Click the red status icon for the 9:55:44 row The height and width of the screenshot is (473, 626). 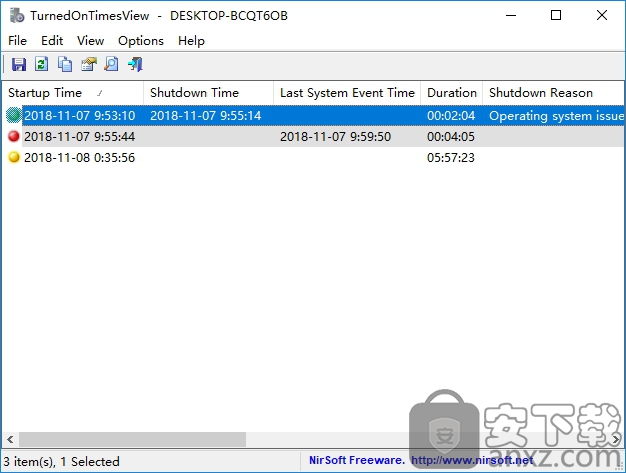pyautogui.click(x=14, y=137)
